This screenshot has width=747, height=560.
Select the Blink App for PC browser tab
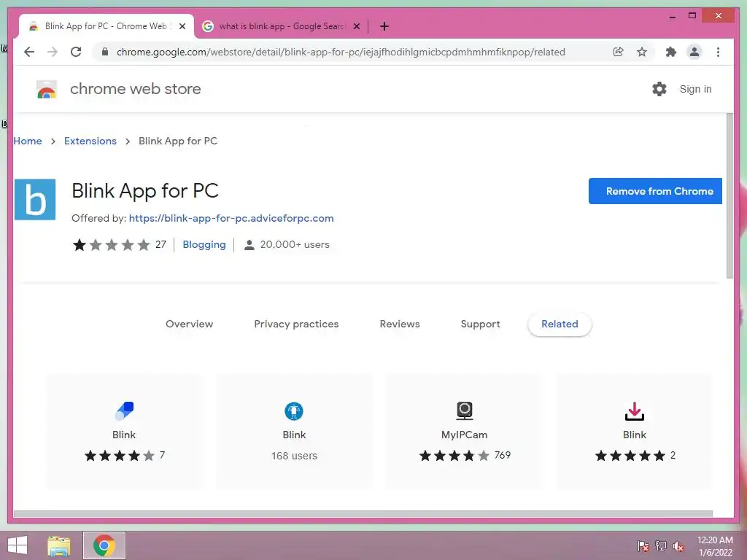[x=106, y=26]
